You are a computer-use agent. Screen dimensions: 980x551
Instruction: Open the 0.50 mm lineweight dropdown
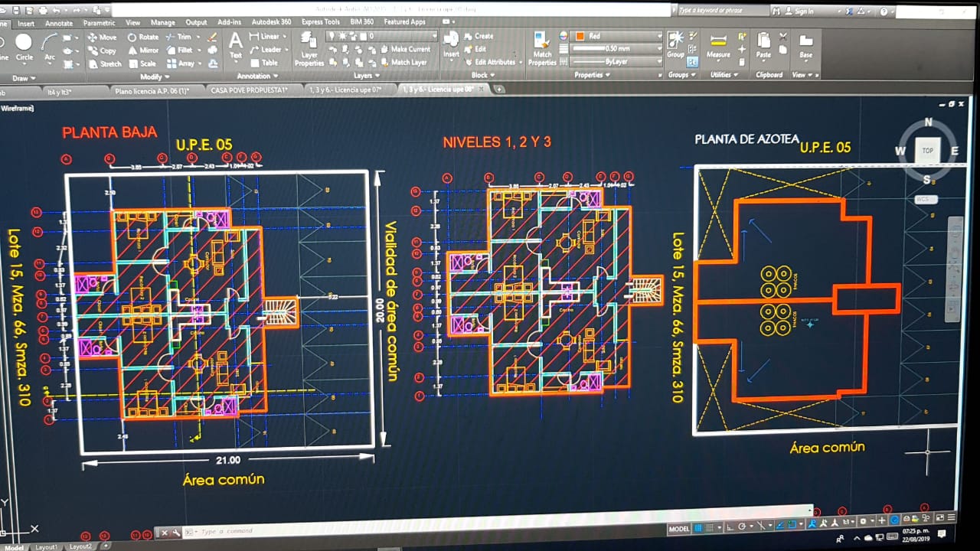616,49
